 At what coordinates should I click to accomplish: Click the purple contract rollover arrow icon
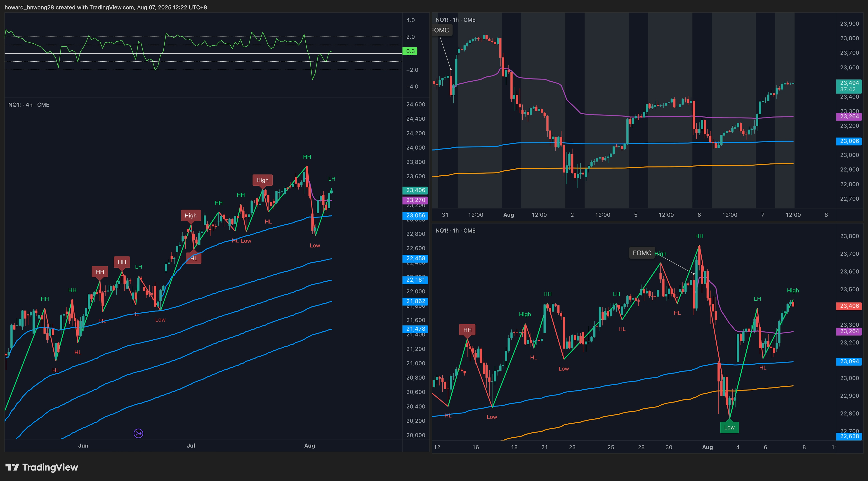138,433
